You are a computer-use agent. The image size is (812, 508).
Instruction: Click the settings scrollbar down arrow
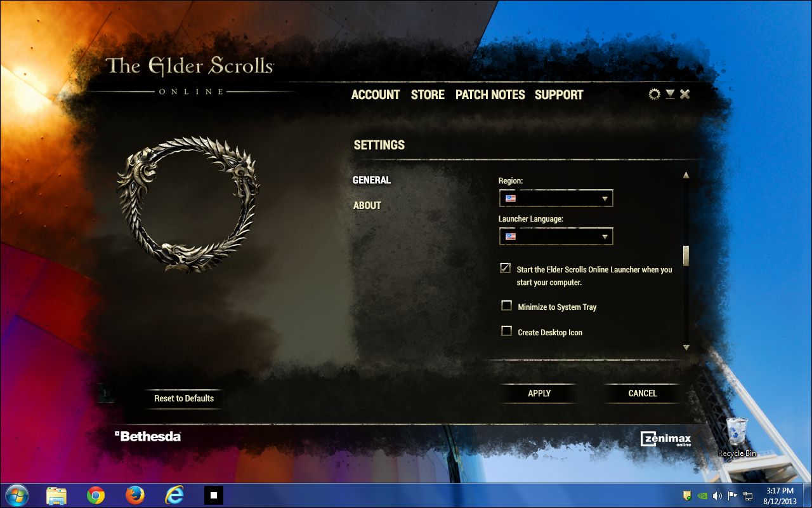point(686,347)
